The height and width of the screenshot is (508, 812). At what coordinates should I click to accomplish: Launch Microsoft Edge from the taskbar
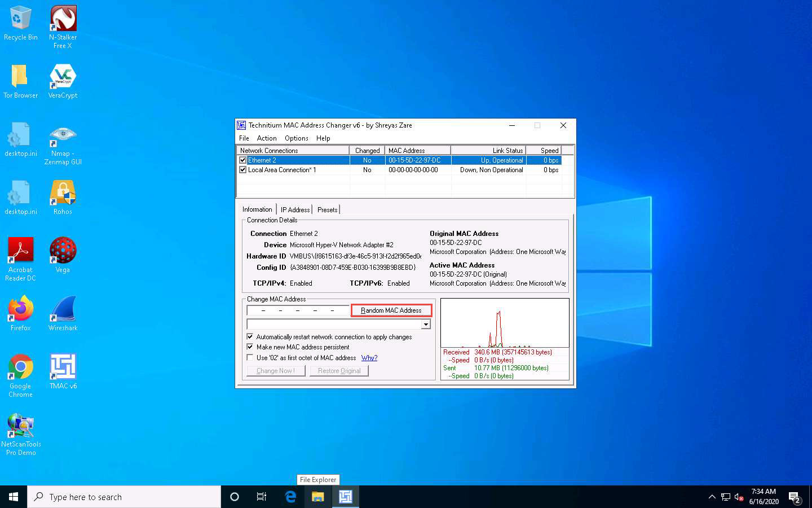290,497
